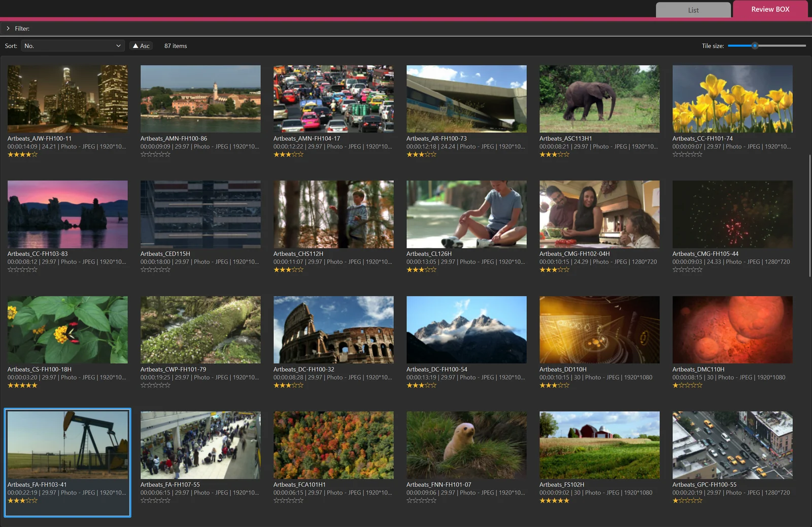The image size is (812, 527).
Task: Adjust the Tile size slider handle
Action: (x=755, y=46)
